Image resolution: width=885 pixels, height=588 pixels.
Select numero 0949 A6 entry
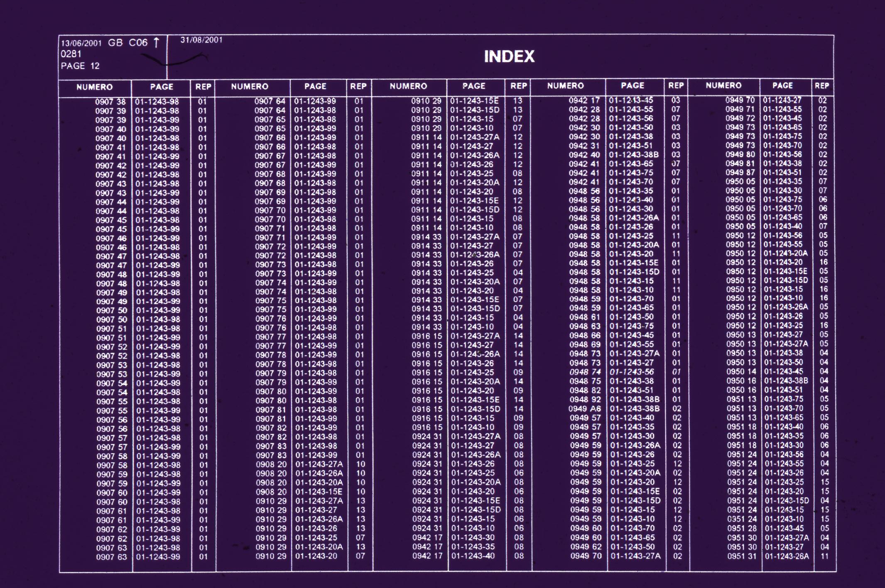[585, 408]
